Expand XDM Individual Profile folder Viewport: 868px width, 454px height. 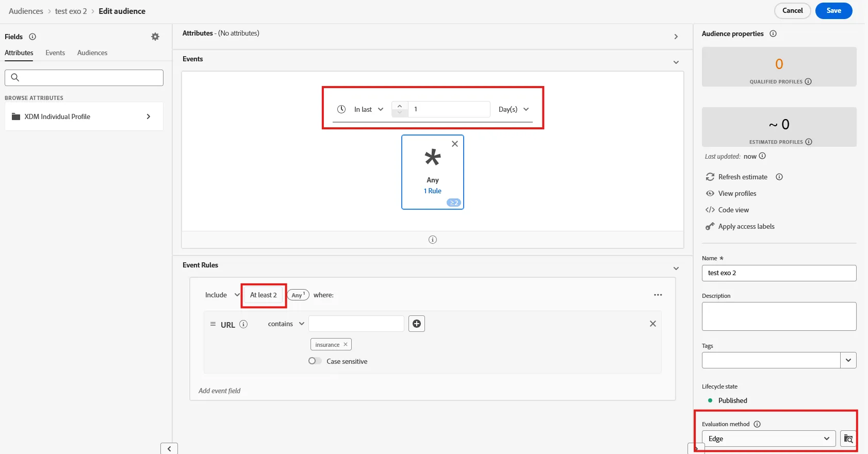point(84,116)
